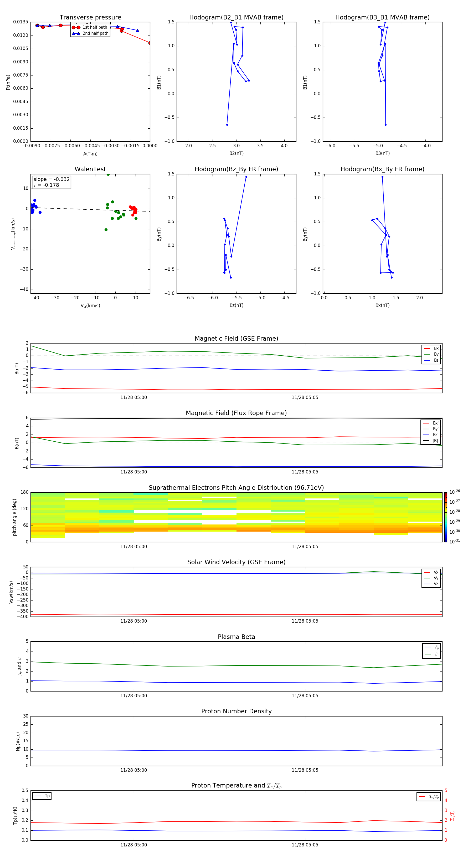The width and height of the screenshot is (473, 868).
Task: Click the Hodogram(Bz_By FR frame) title
Action: coord(236,169)
